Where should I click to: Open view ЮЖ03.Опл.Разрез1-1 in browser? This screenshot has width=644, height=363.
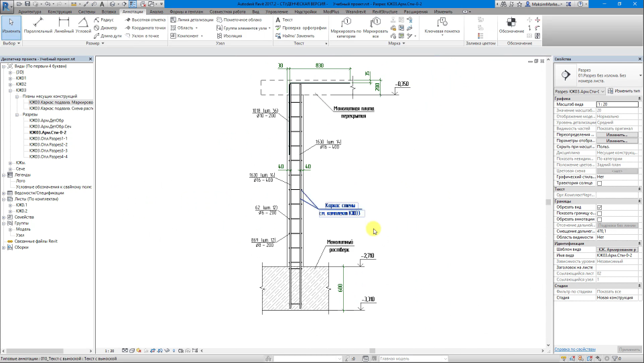click(48, 138)
